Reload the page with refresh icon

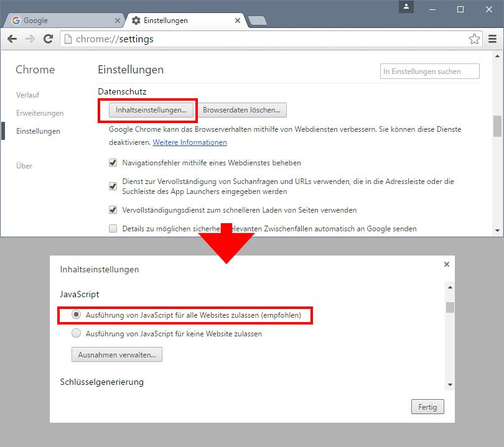(48, 39)
